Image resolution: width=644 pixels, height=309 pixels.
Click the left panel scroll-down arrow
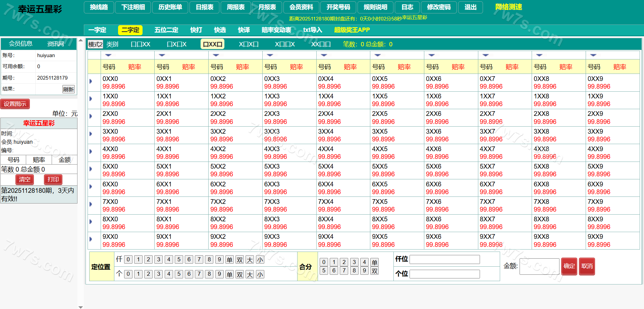[x=80, y=307]
